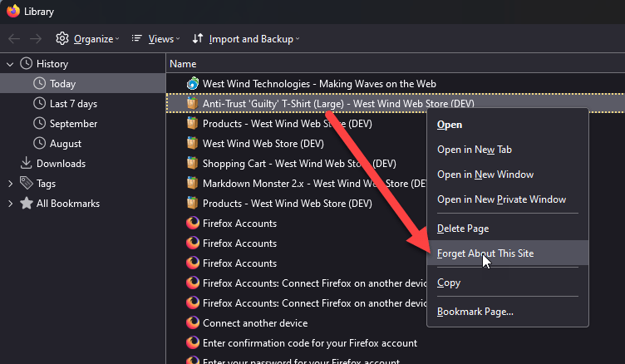Click the favicon of West Wind Web Store (DEV) row

pyautogui.click(x=193, y=143)
